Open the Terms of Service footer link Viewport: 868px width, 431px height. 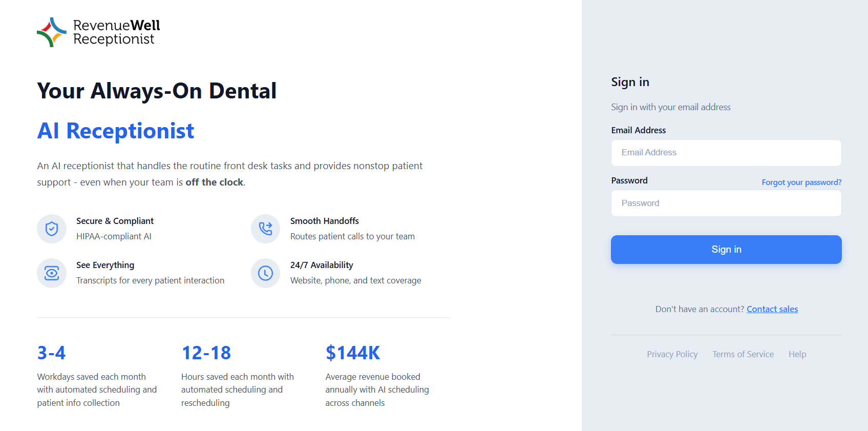743,354
